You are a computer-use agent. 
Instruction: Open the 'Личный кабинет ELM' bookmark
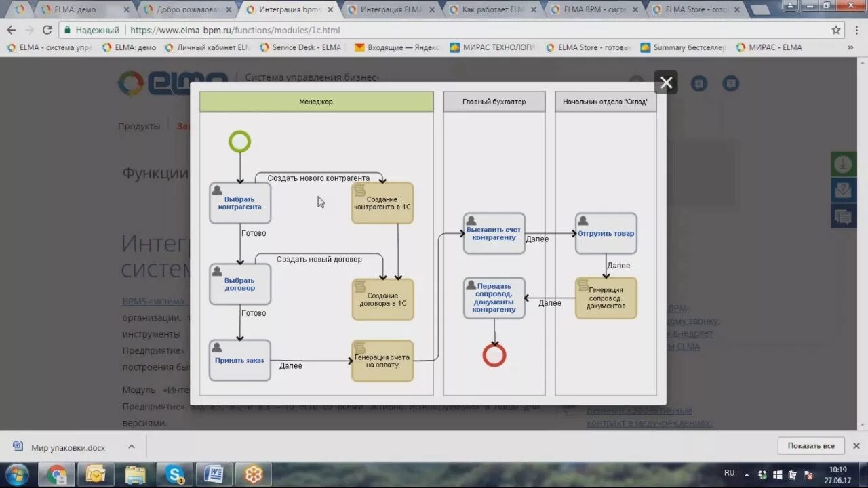206,47
